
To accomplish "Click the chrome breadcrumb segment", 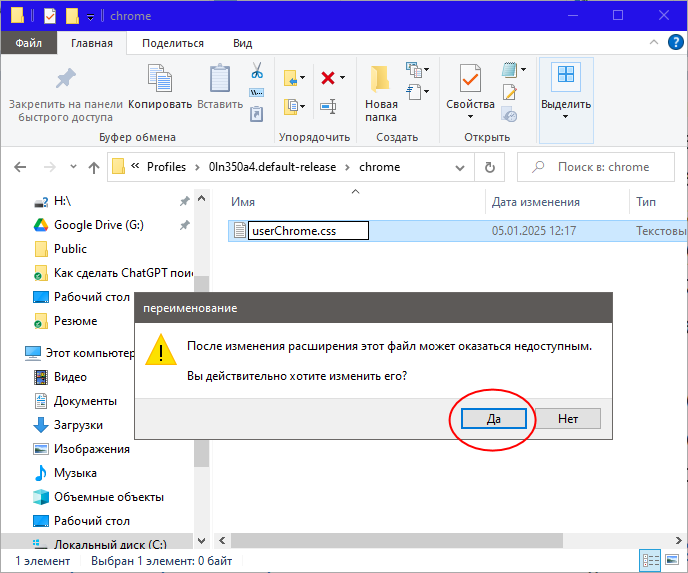I will pyautogui.click(x=380, y=167).
